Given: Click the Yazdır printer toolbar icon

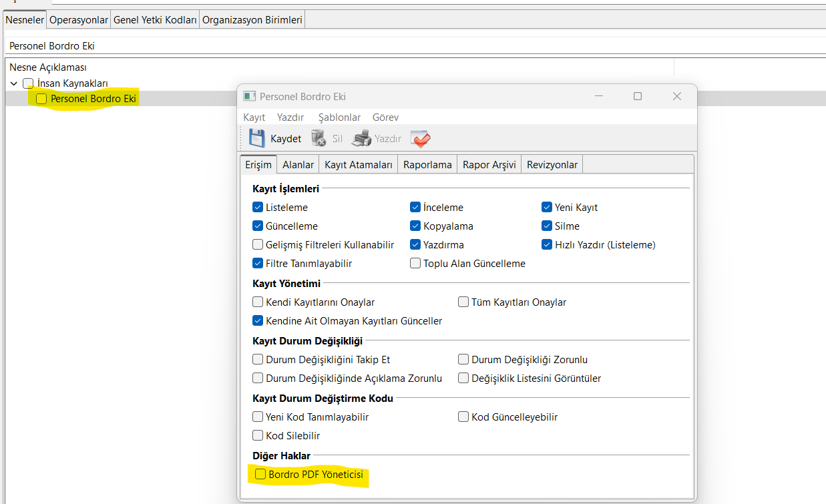Looking at the screenshot, I should (x=361, y=138).
